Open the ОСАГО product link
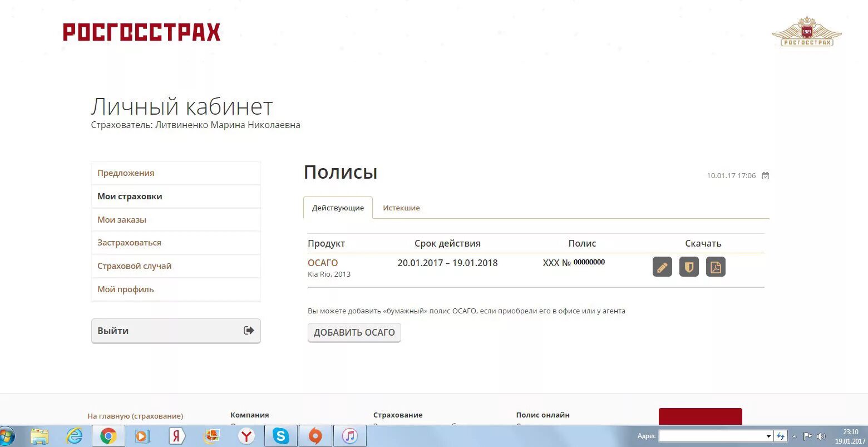 point(323,263)
